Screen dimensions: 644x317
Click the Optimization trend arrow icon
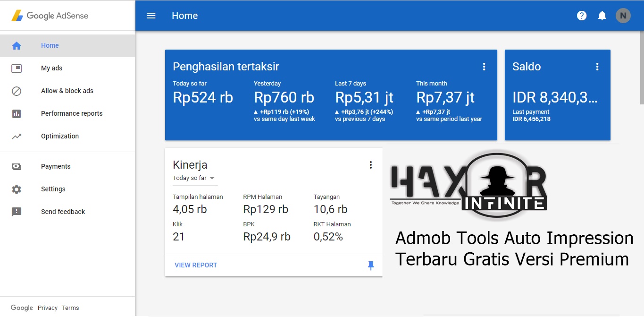point(17,137)
